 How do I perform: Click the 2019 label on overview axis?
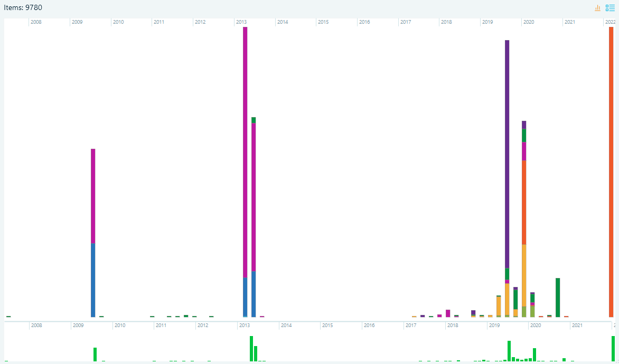point(494,325)
